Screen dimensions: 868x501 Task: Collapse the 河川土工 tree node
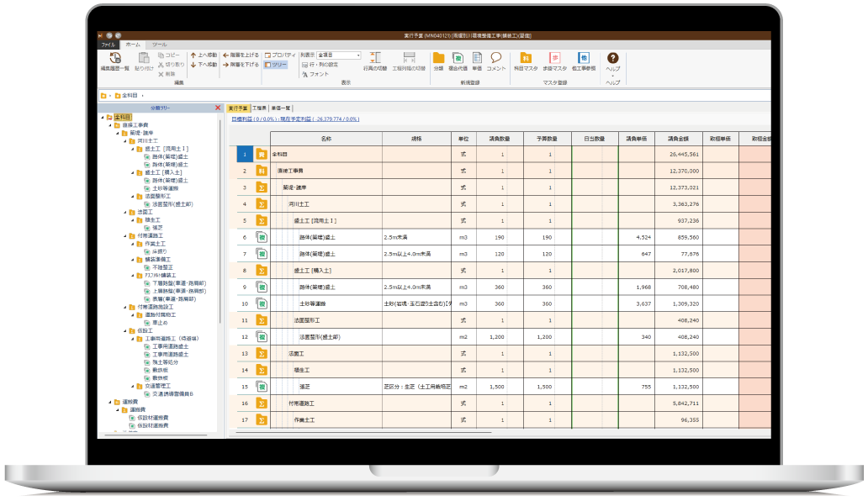pyautogui.click(x=123, y=141)
